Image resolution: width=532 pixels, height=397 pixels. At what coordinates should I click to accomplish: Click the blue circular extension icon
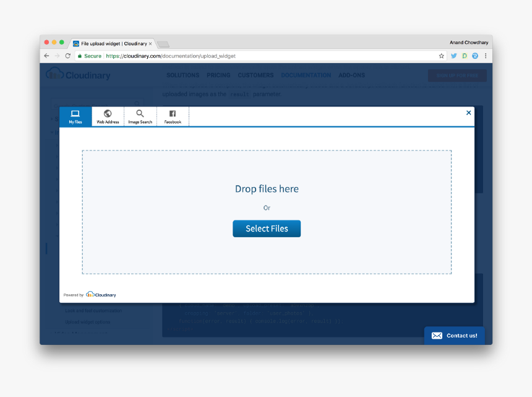[475, 56]
